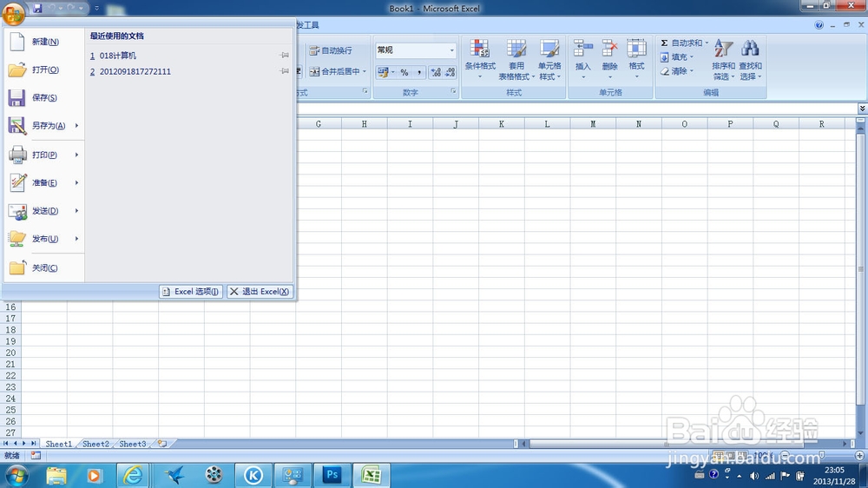Click the Send (发送) icon
The height and width of the screenshot is (488, 868).
17,211
